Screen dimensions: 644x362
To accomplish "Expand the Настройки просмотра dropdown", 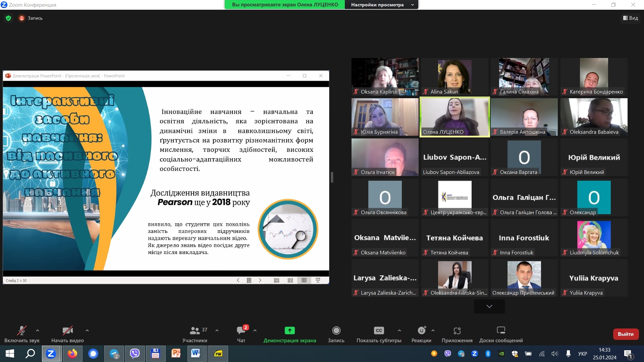I will click(x=382, y=5).
